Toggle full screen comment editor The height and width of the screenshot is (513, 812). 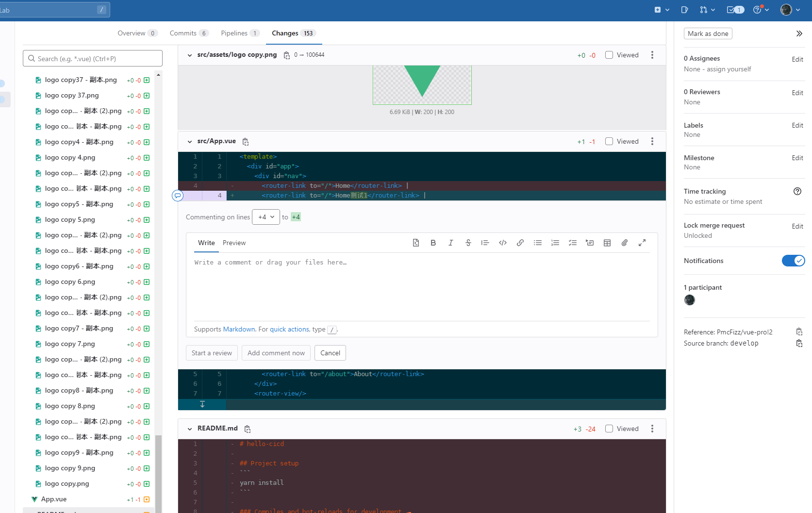(x=642, y=243)
